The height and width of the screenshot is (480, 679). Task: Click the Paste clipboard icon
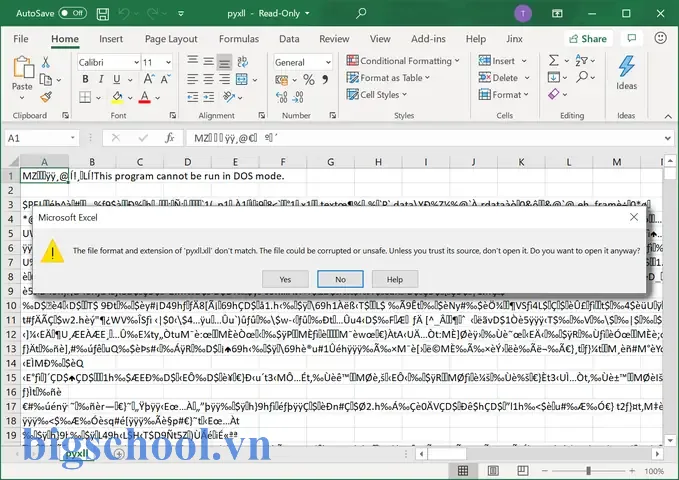(x=23, y=68)
